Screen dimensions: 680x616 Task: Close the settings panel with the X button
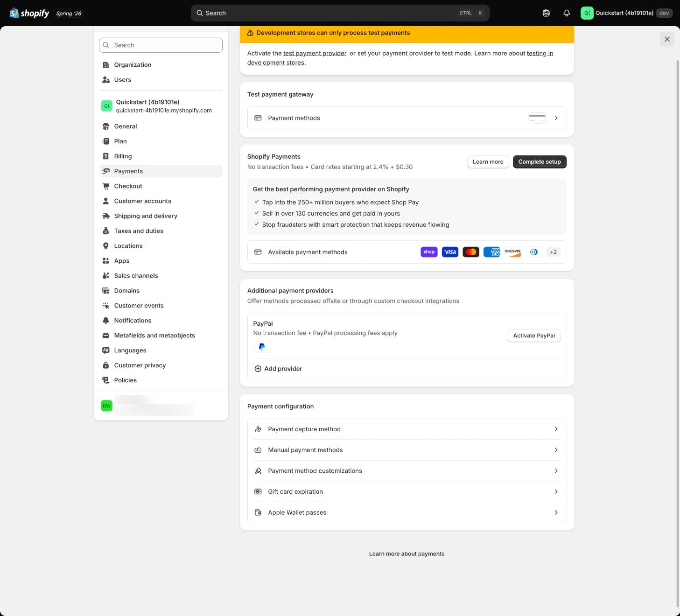click(667, 39)
